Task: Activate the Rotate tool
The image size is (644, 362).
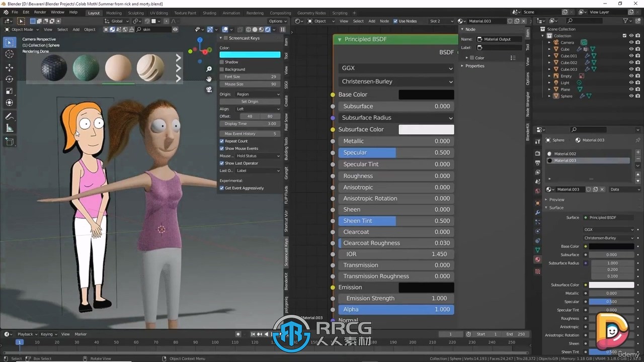Action: click(10, 79)
